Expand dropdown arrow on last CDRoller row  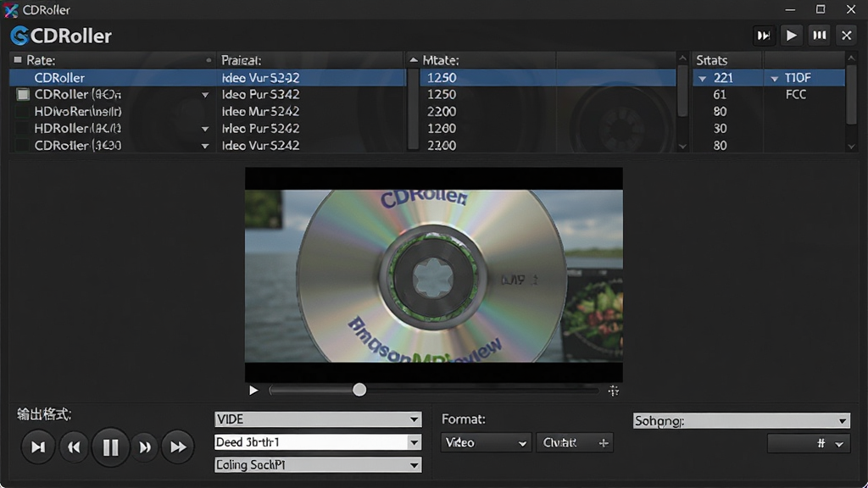tap(205, 146)
